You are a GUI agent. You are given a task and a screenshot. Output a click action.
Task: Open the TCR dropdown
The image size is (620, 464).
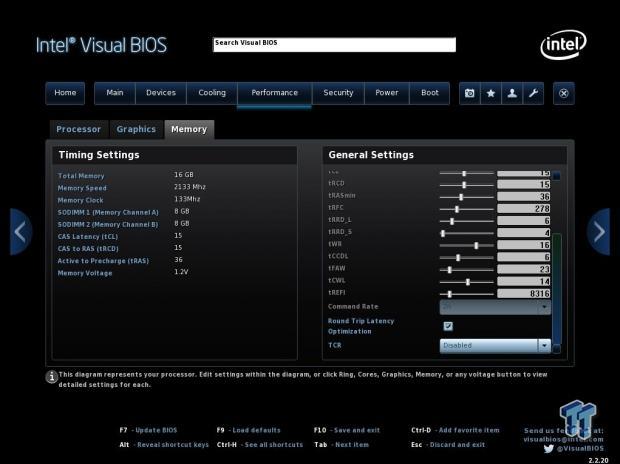(495, 345)
